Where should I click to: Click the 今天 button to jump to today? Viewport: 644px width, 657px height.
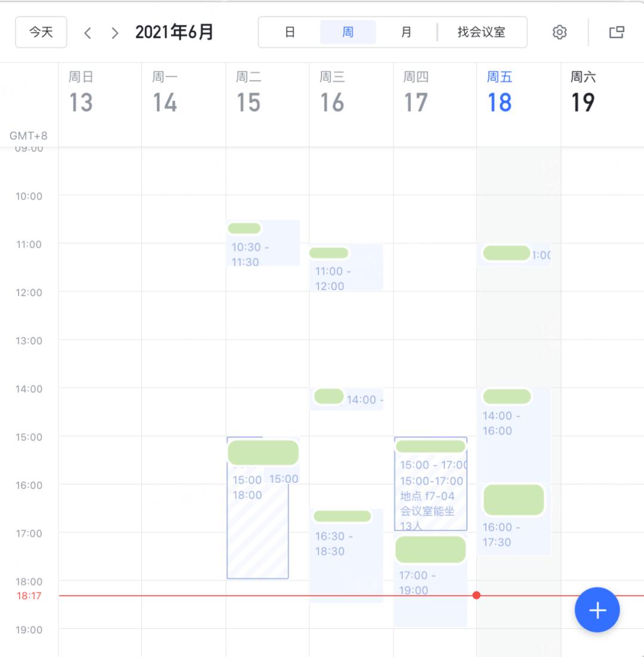41,32
